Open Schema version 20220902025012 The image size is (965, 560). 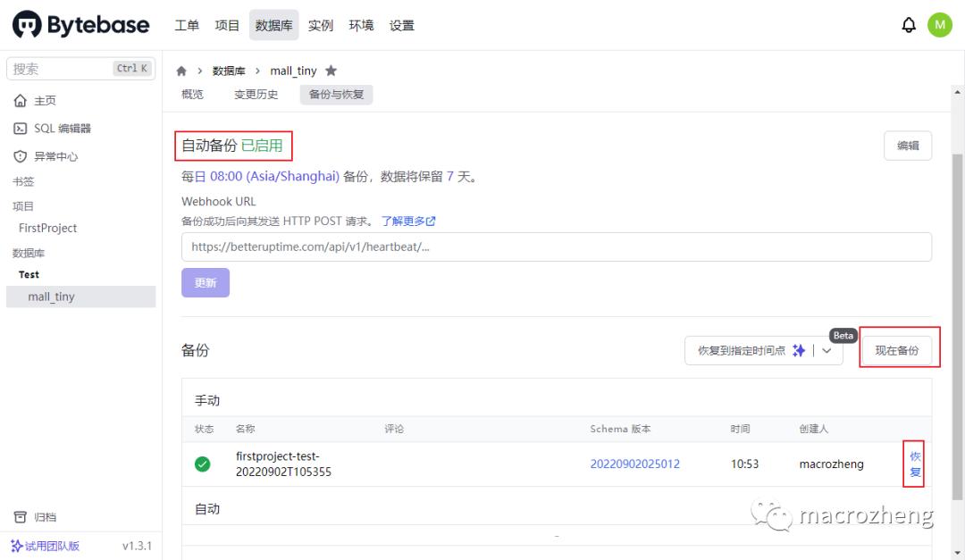coord(637,464)
